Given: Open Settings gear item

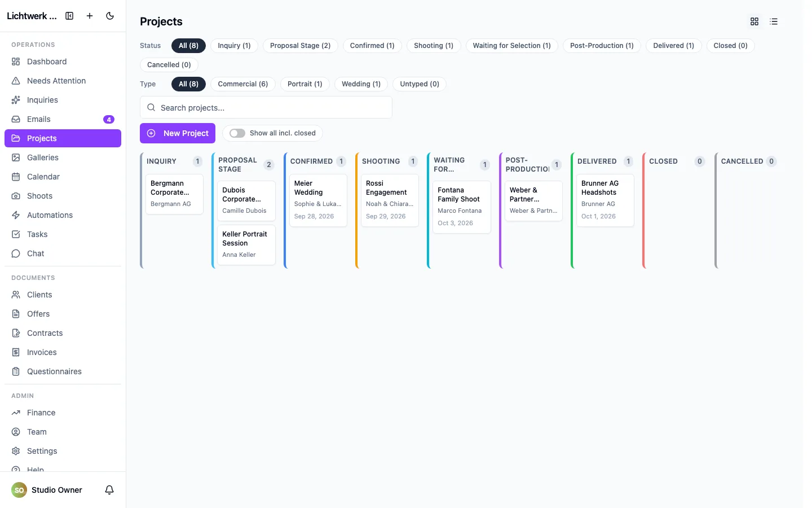Looking at the screenshot, I should (x=63, y=451).
